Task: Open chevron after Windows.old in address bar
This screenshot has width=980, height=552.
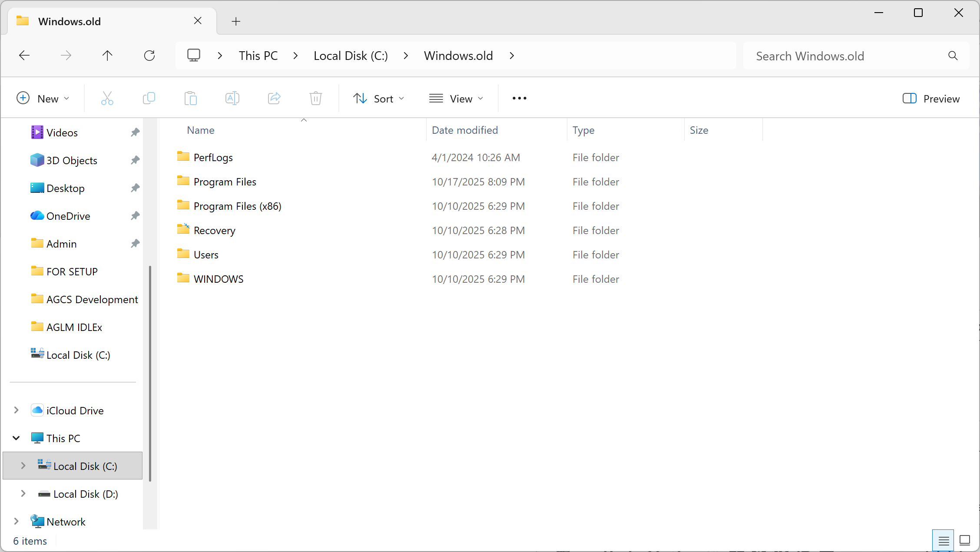Action: click(512, 56)
